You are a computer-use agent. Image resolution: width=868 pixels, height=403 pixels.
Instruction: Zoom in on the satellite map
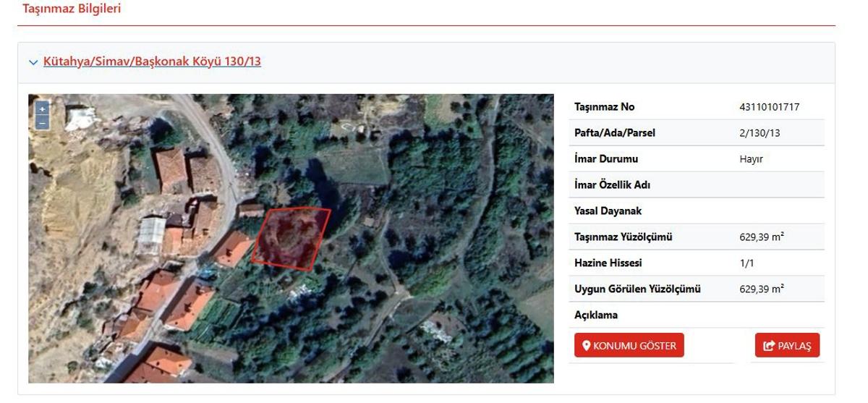pyautogui.click(x=42, y=109)
